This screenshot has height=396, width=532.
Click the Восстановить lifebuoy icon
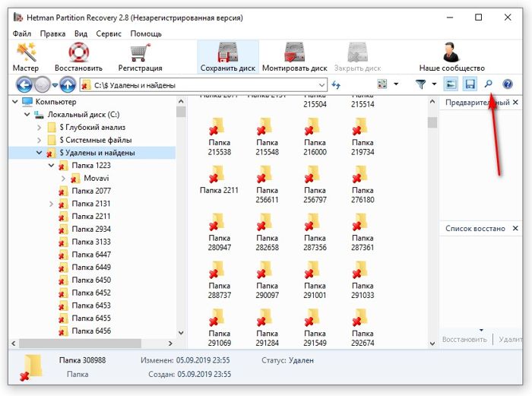pos(78,53)
